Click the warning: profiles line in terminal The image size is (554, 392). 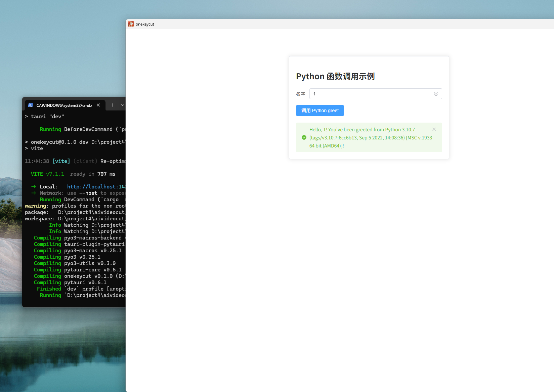74,206
